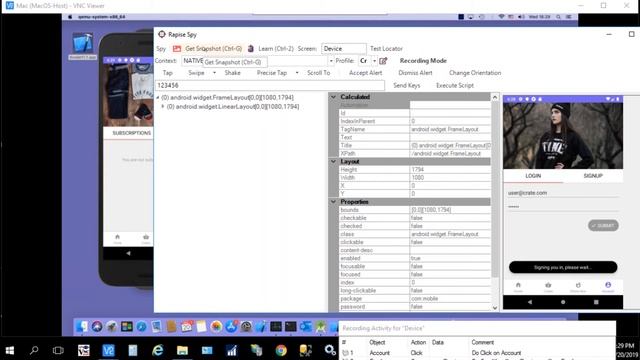Open Android Studio in the Mac dock

click(320, 327)
